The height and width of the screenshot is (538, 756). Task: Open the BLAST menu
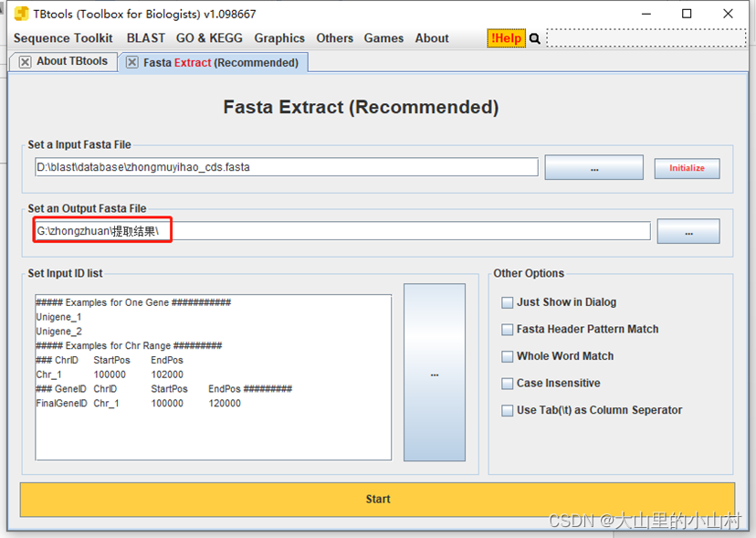(x=146, y=38)
